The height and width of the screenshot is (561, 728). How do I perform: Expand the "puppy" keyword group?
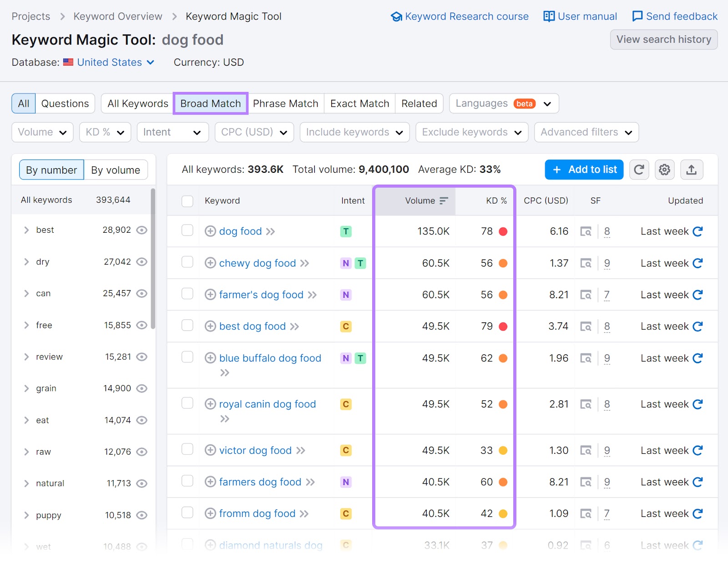coord(26,515)
